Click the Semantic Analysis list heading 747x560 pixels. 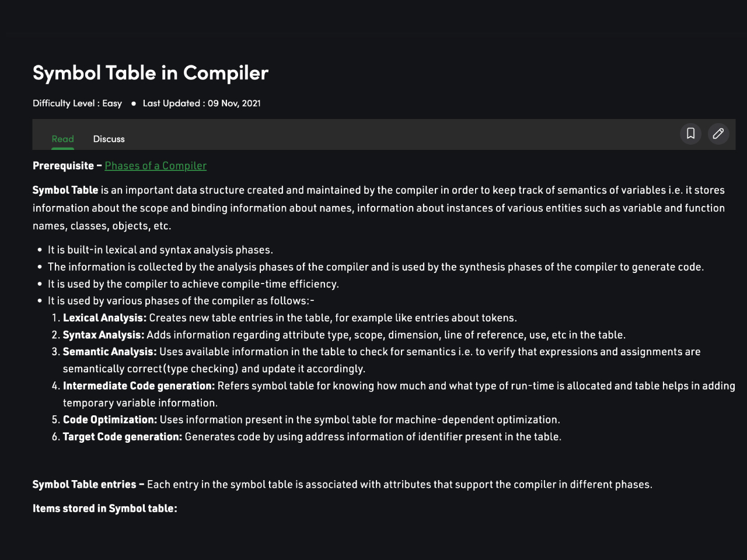tap(110, 352)
